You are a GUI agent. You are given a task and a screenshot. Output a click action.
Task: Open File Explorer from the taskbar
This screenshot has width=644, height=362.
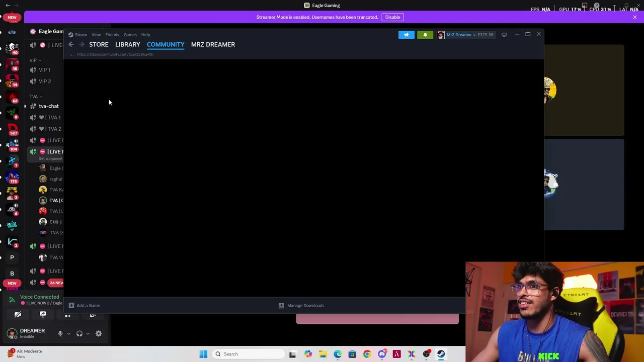[323, 354]
